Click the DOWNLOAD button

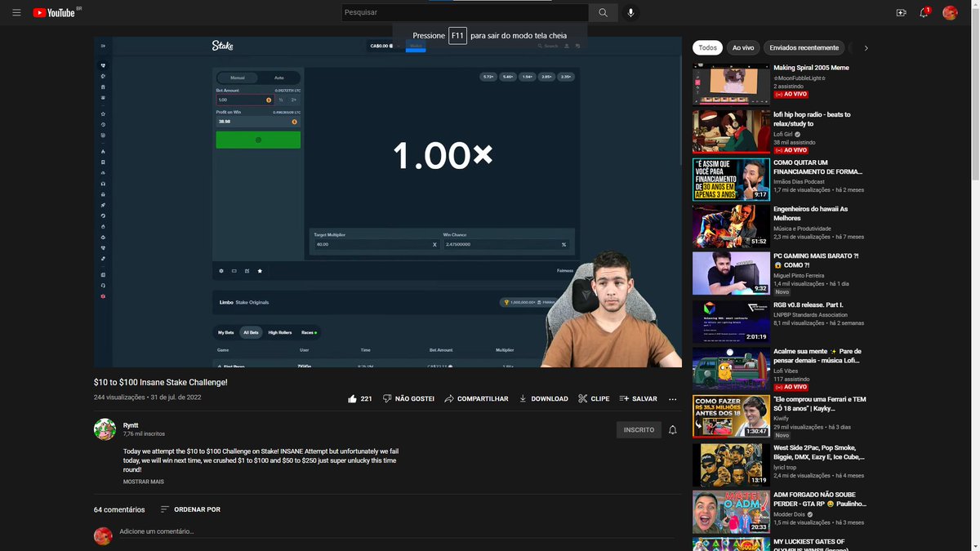point(543,399)
